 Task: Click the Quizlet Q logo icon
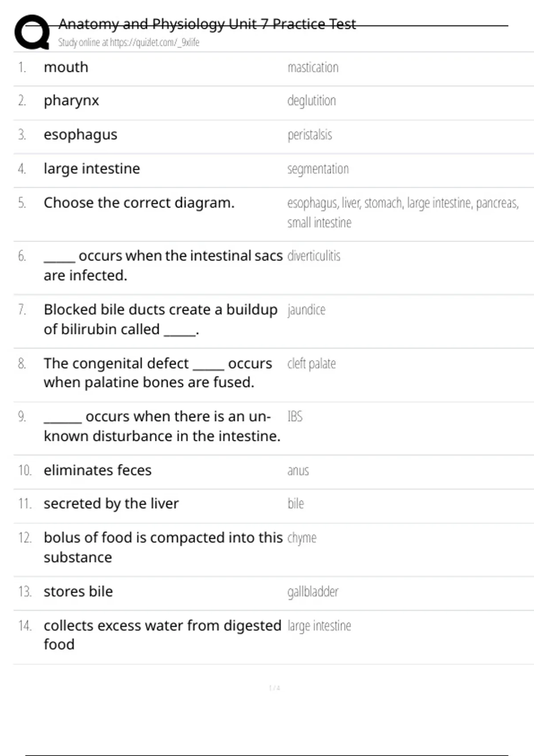[x=32, y=32]
